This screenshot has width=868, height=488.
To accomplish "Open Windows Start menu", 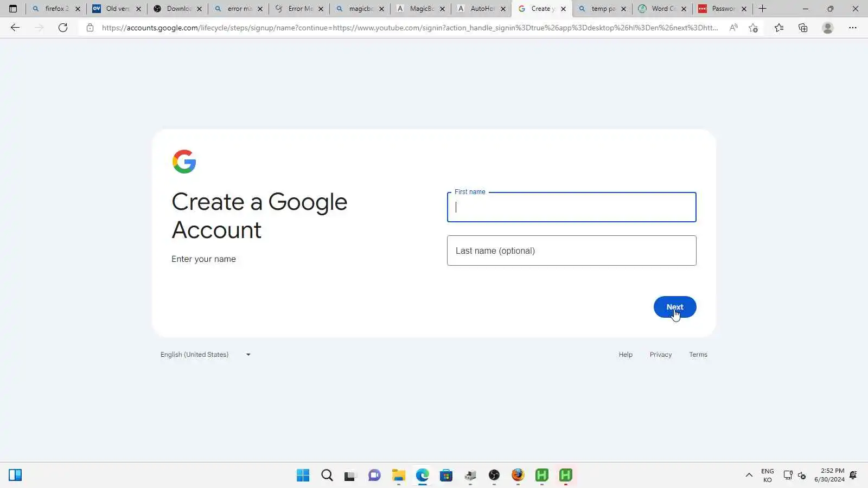I will [303, 476].
